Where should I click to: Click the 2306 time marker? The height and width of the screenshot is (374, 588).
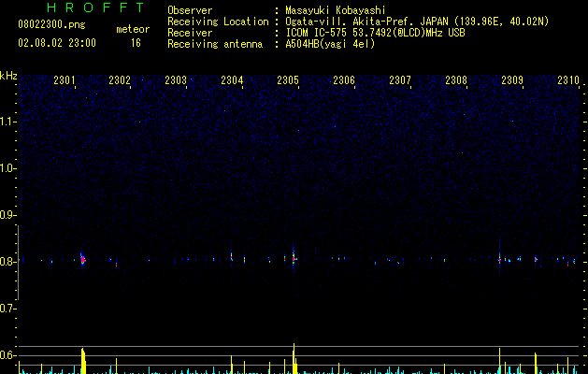[x=344, y=80]
